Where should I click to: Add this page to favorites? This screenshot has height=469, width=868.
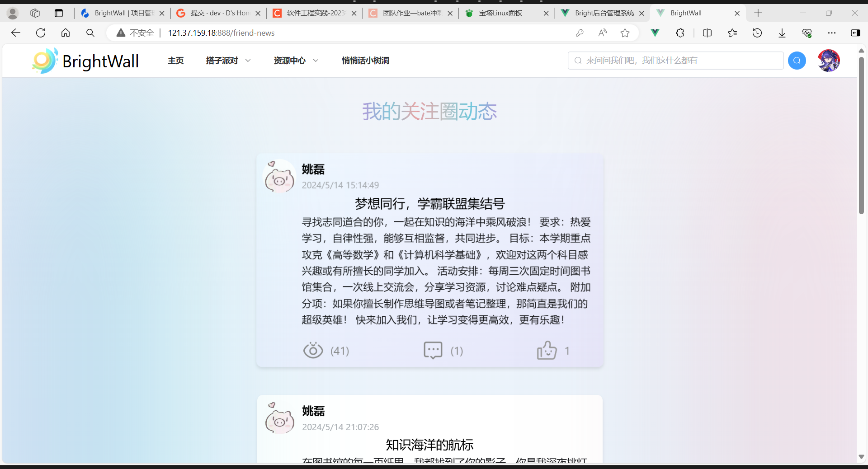pos(625,33)
